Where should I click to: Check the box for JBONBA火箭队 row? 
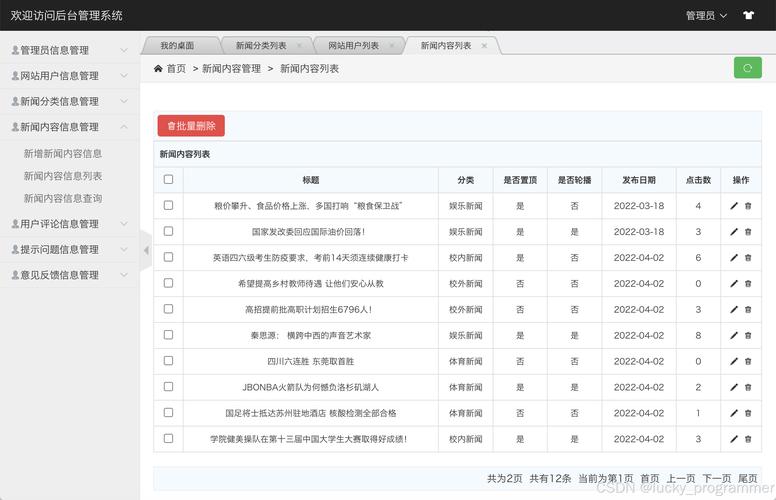[168, 387]
